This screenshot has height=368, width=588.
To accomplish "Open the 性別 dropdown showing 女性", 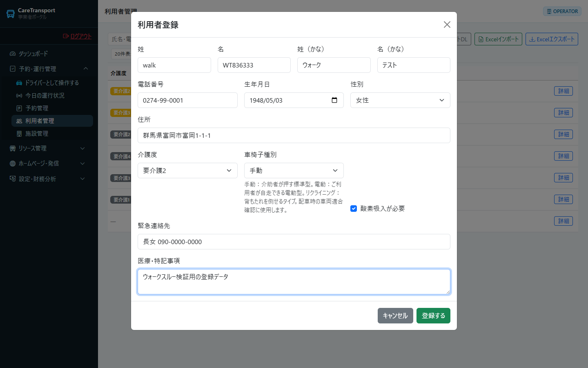I will pos(400,100).
